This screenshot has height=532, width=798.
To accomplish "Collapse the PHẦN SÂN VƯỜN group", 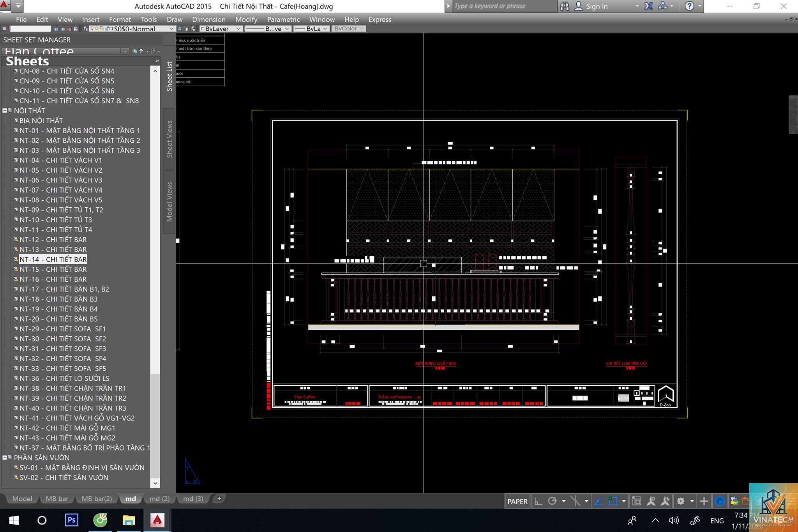I will (x=5, y=458).
